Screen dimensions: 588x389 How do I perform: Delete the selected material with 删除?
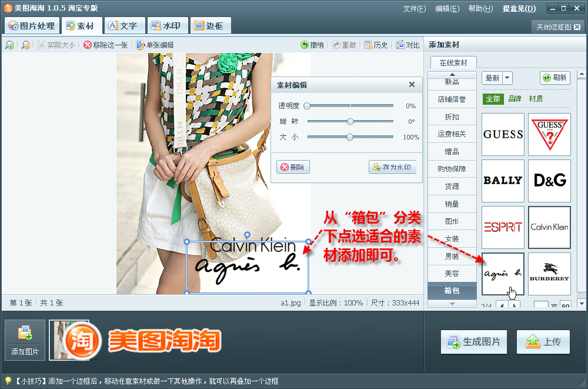tap(293, 167)
